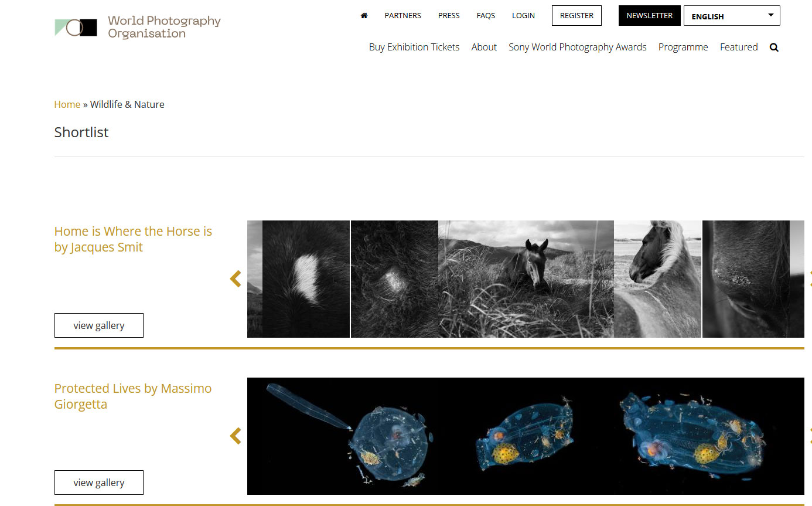Open the rightmost large salp photo
The height and width of the screenshot is (506, 812).
(x=701, y=436)
